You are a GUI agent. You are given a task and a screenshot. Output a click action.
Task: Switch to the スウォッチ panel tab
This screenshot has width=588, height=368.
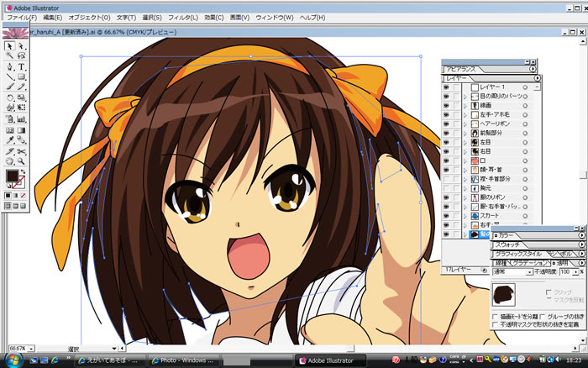507,244
